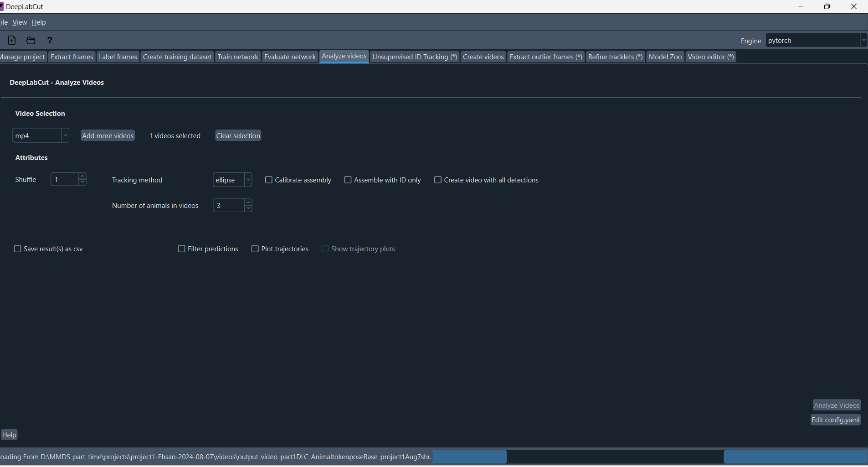Open the Model Zoo tab

point(665,57)
